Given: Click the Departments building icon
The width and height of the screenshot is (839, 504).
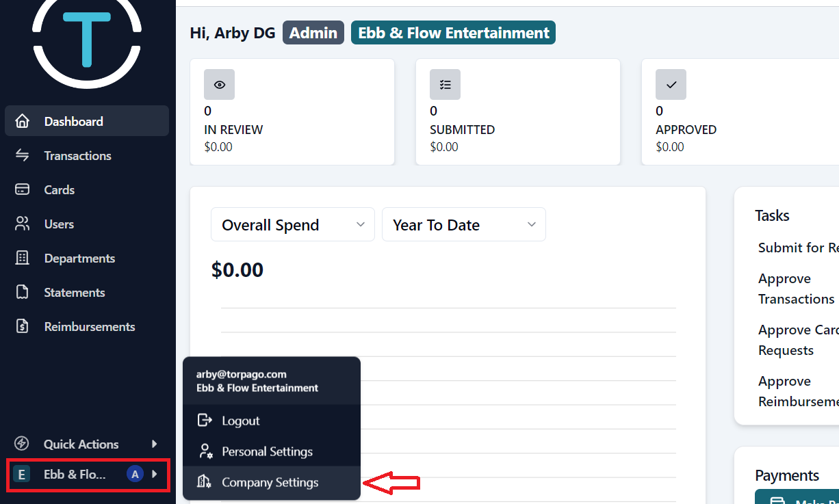Looking at the screenshot, I should coord(23,258).
